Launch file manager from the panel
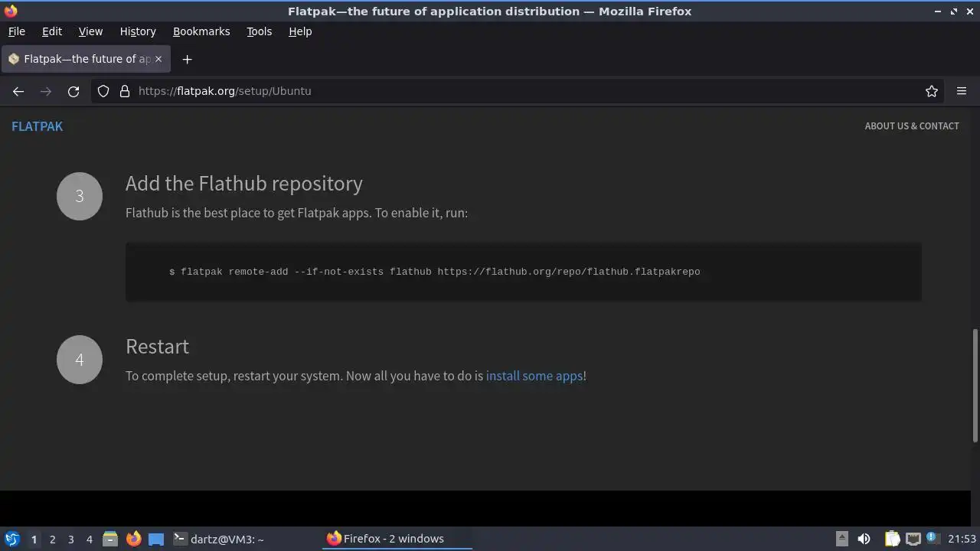The image size is (980, 551). [x=110, y=539]
